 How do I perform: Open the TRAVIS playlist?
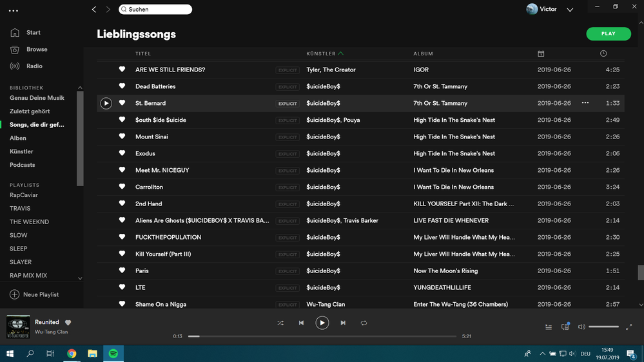coord(20,209)
